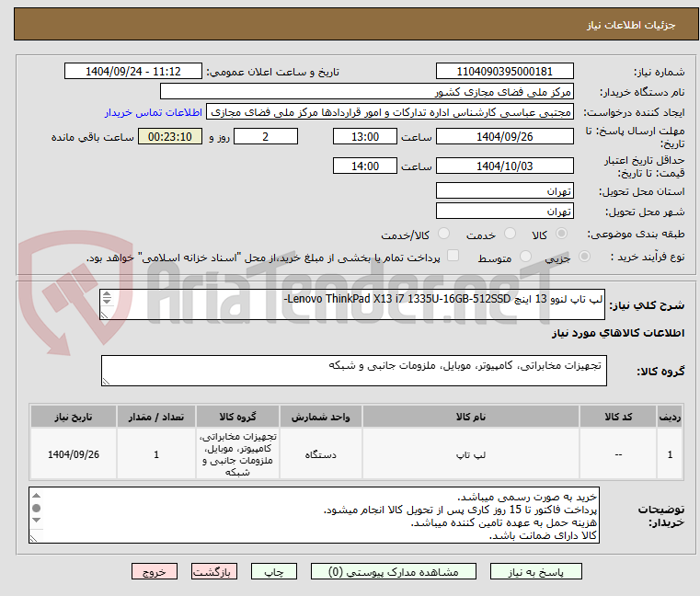This screenshot has width=700, height=596.
Task: Click the ردیف column header
Action: pyautogui.click(x=670, y=417)
